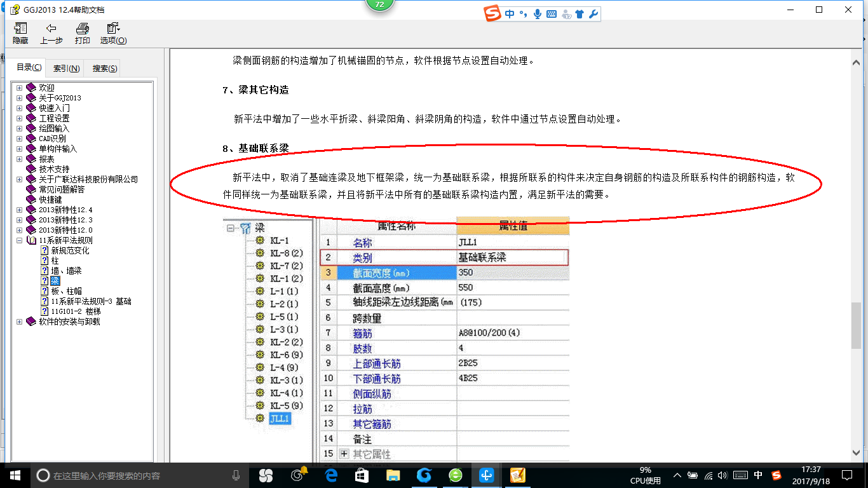Click the content pane's scroll down arrow
This screenshot has width=868, height=488.
point(857,452)
